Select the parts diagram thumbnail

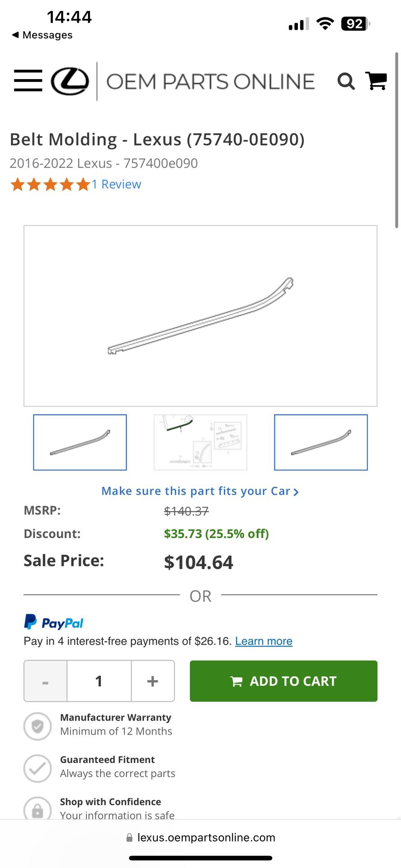(x=200, y=443)
